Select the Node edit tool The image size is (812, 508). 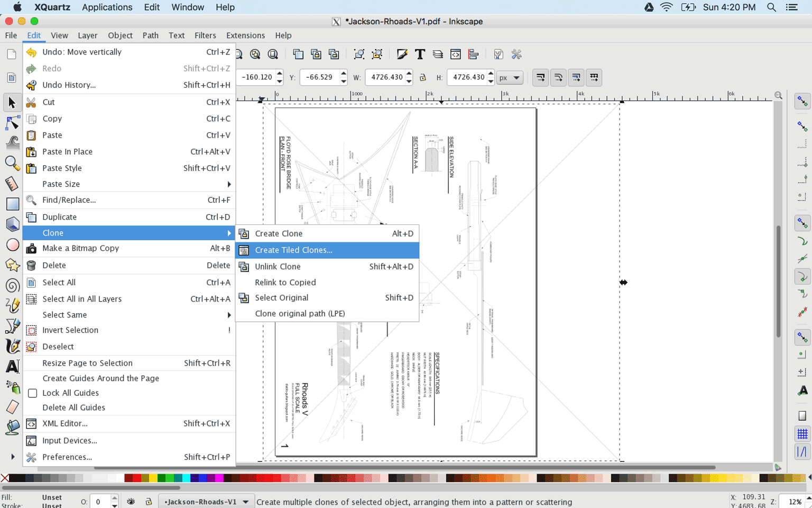tap(12, 123)
